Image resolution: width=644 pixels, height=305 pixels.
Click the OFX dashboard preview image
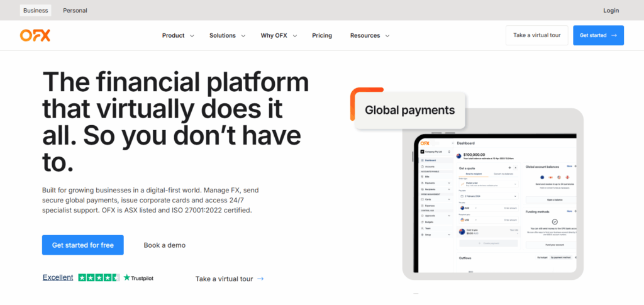coord(495,202)
